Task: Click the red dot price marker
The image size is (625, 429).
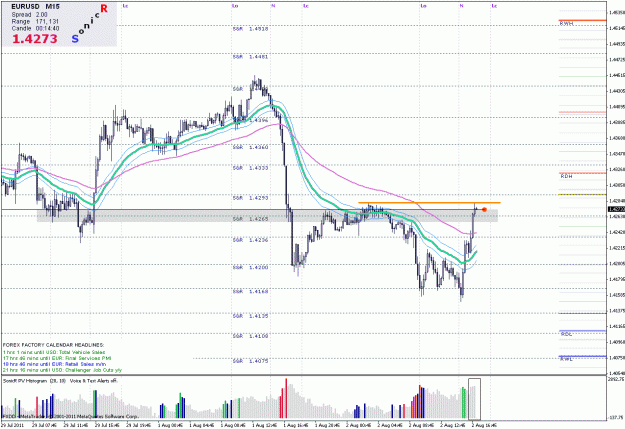Action: click(x=484, y=209)
